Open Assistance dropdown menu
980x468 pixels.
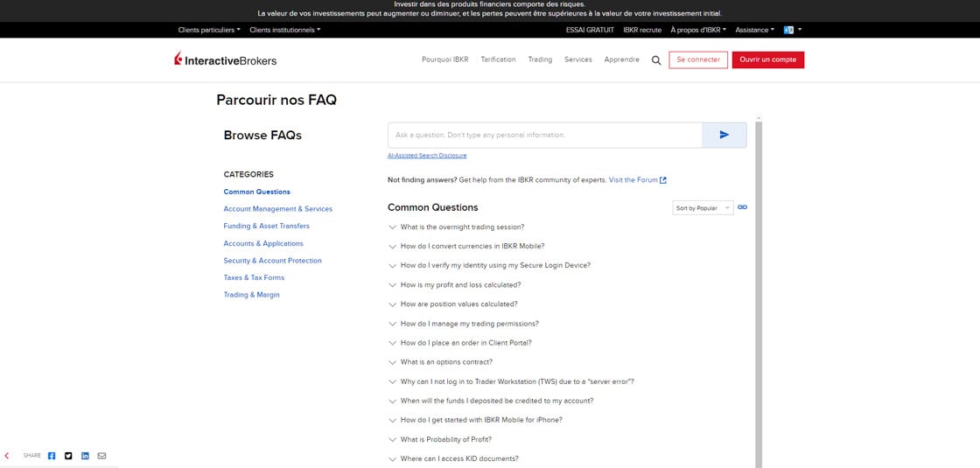click(754, 30)
